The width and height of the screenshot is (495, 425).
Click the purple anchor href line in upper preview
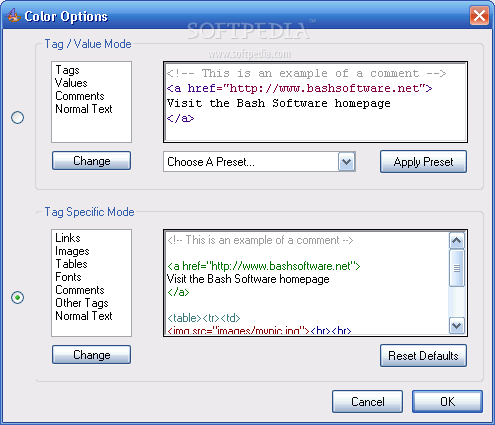[299, 88]
